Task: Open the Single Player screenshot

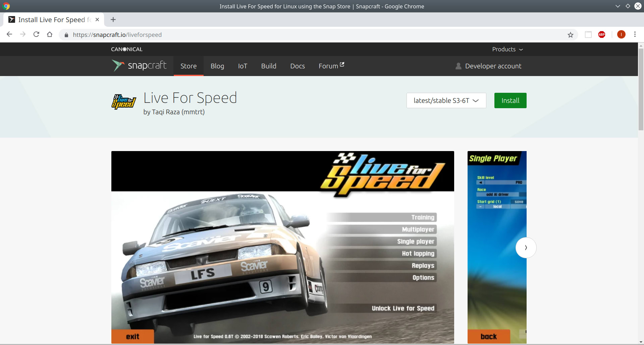Action: tap(497, 247)
